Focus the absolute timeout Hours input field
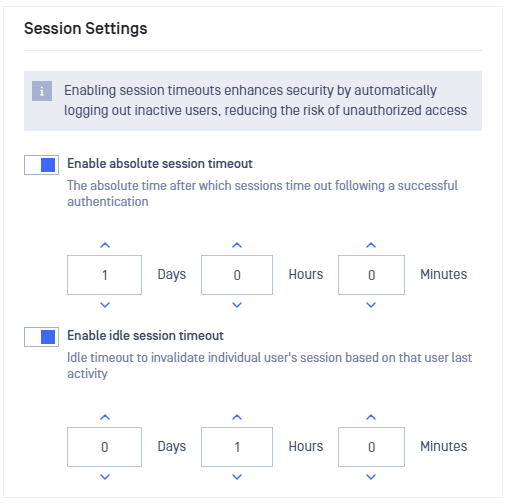 click(x=237, y=275)
